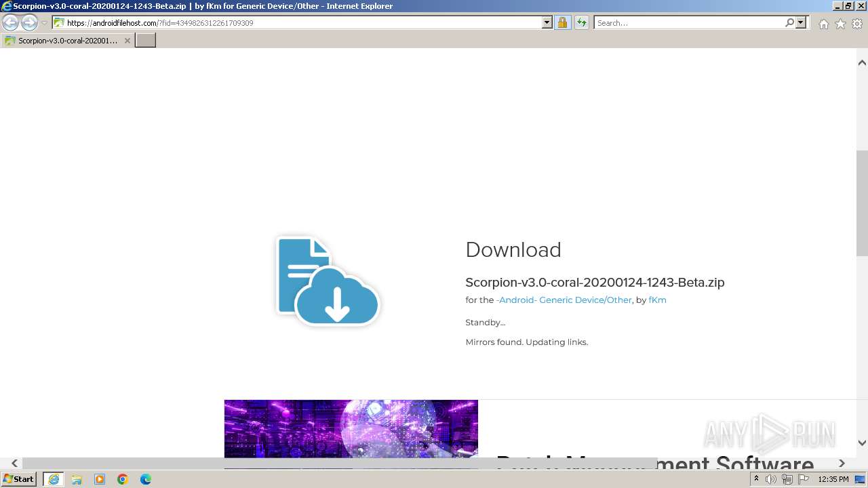Open the network tray icon
Image resolution: width=868 pixels, height=488 pixels.
pyautogui.click(x=787, y=479)
